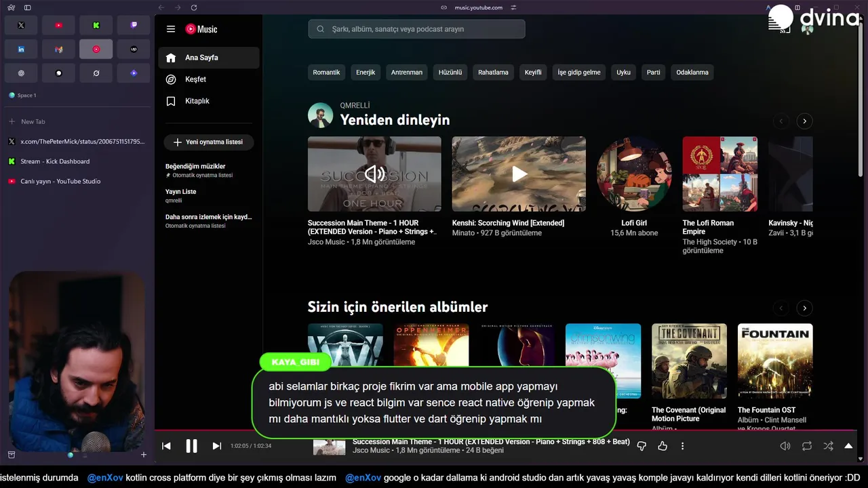Open The Fountain OST album cover
Image resolution: width=868 pixels, height=488 pixels.
775,361
